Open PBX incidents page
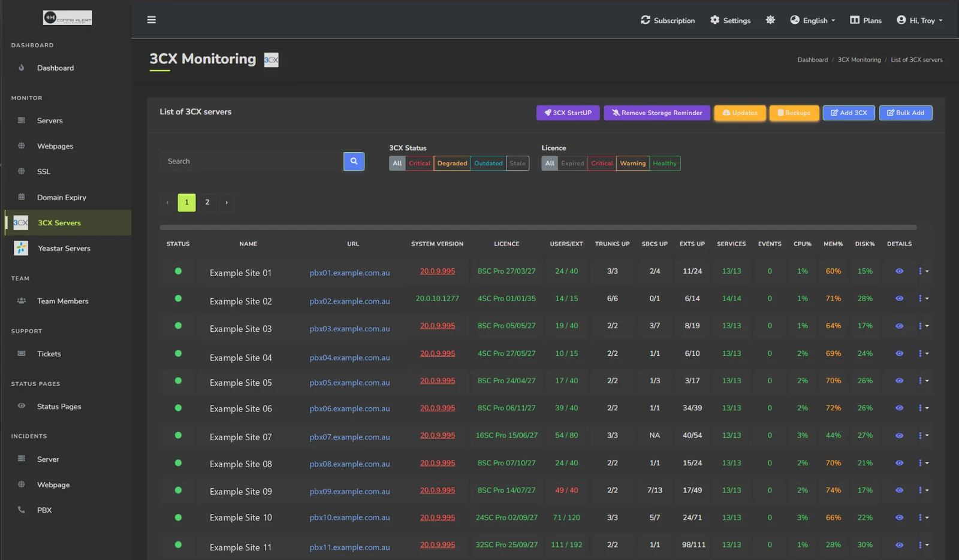 (x=44, y=510)
